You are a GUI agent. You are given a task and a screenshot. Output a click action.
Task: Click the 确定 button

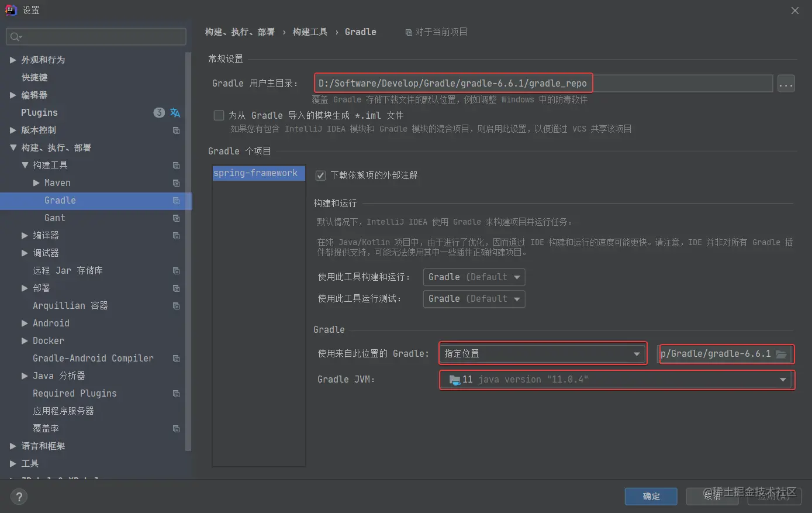(651, 496)
